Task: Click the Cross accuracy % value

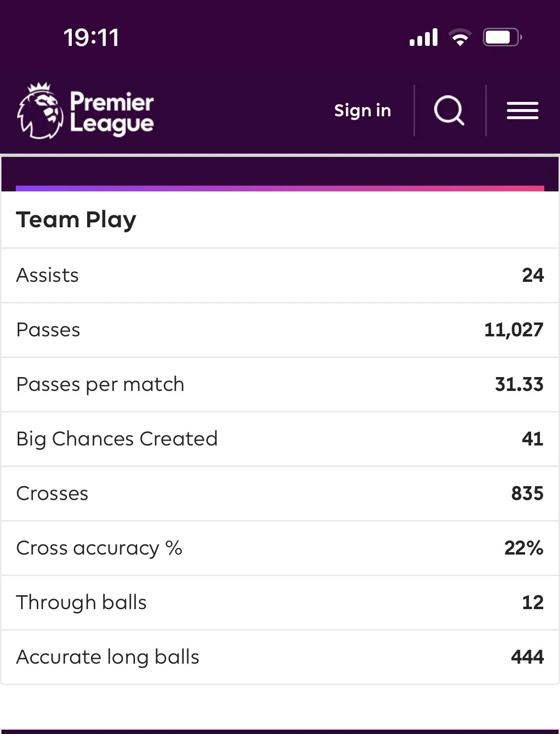Action: 524,548
